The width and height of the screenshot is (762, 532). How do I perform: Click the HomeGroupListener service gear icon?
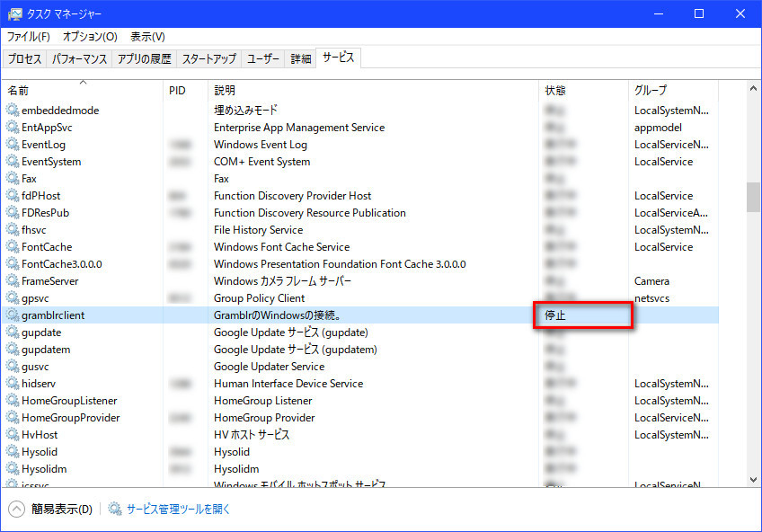pyautogui.click(x=13, y=401)
